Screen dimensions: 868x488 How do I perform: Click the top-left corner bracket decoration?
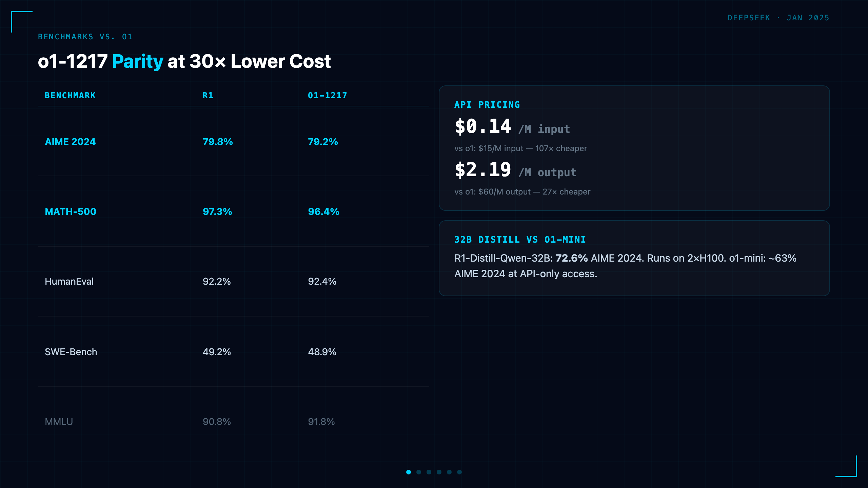[21, 21]
